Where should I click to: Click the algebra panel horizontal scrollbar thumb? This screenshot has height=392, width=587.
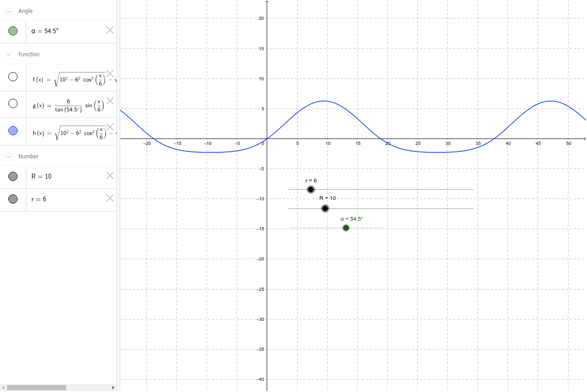[37, 387]
